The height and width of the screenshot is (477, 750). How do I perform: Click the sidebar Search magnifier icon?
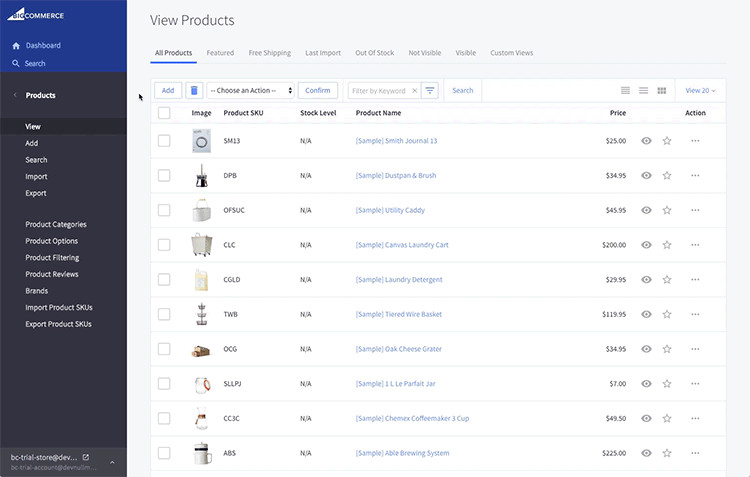pyautogui.click(x=16, y=64)
